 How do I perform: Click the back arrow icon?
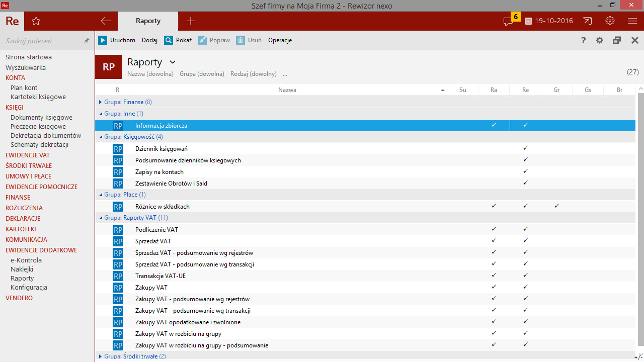pos(106,21)
